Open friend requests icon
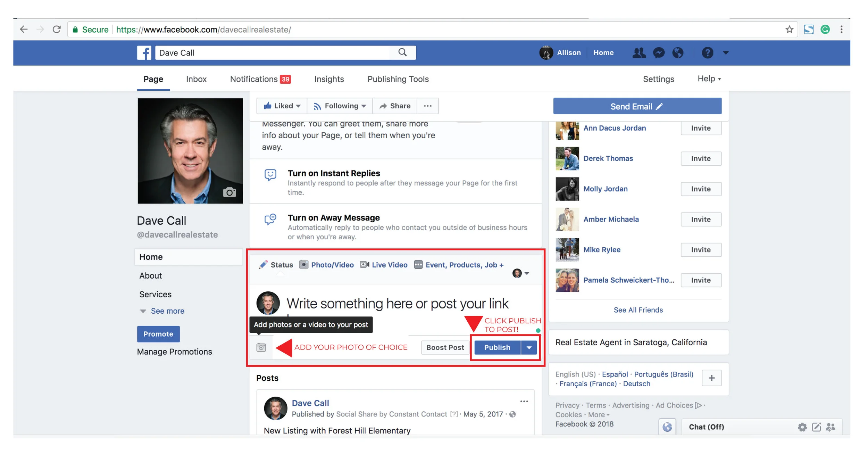Image resolution: width=868 pixels, height=454 pixels. [x=639, y=53]
